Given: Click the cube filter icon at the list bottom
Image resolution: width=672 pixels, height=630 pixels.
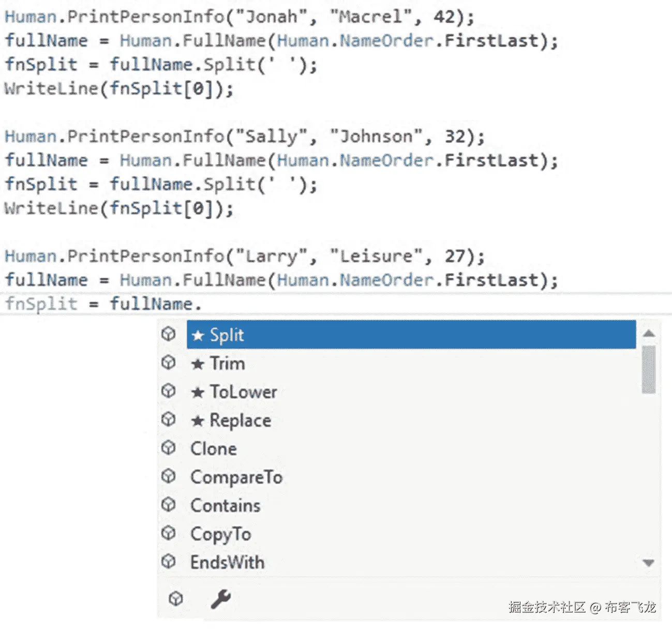Looking at the screenshot, I should tap(176, 598).
